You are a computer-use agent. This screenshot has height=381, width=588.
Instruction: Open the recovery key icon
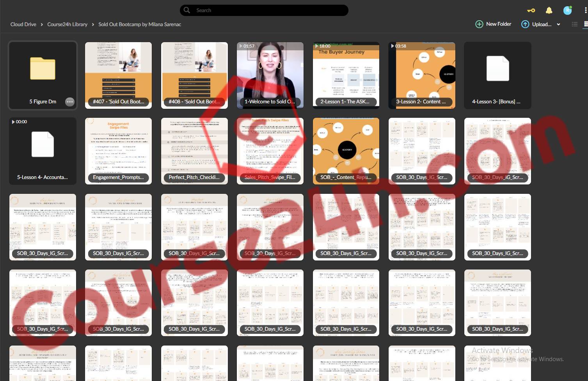[x=531, y=11]
